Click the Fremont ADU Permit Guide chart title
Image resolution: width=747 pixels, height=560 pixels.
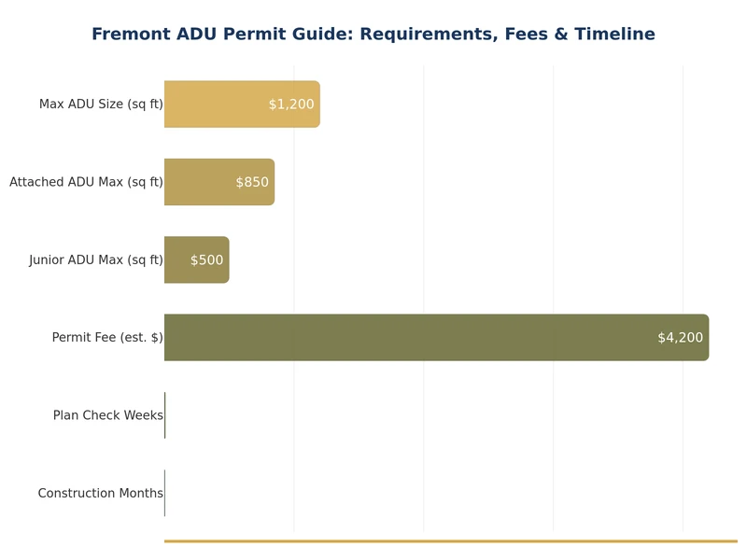(373, 35)
